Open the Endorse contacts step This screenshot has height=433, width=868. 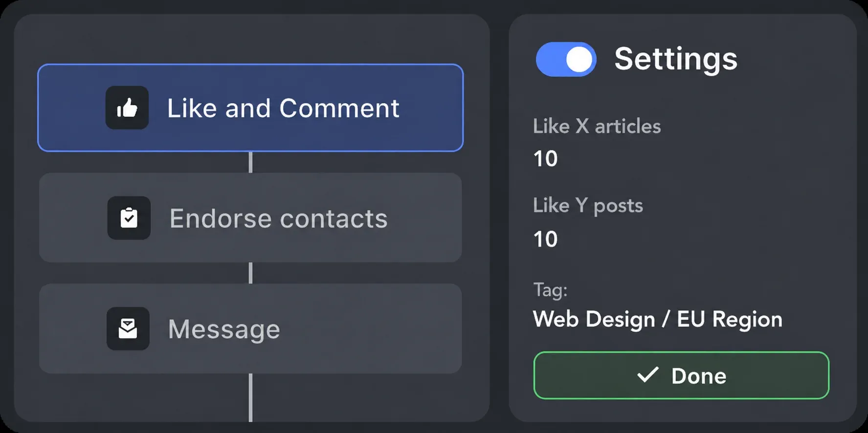tap(250, 217)
